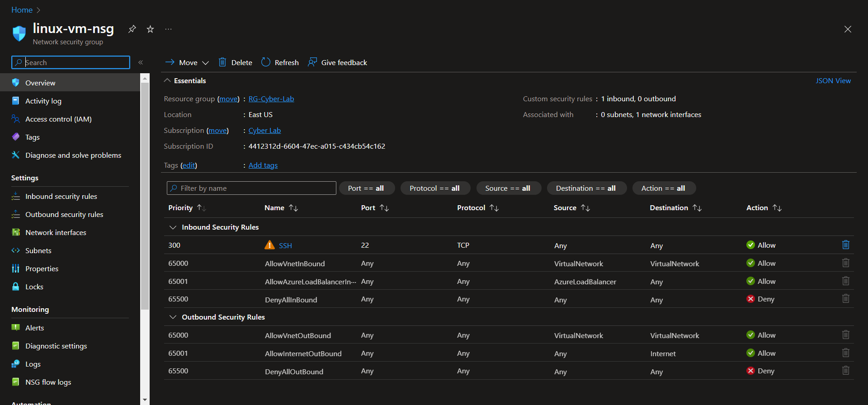868x405 pixels.
Task: Collapse the Essentials section
Action: point(167,80)
